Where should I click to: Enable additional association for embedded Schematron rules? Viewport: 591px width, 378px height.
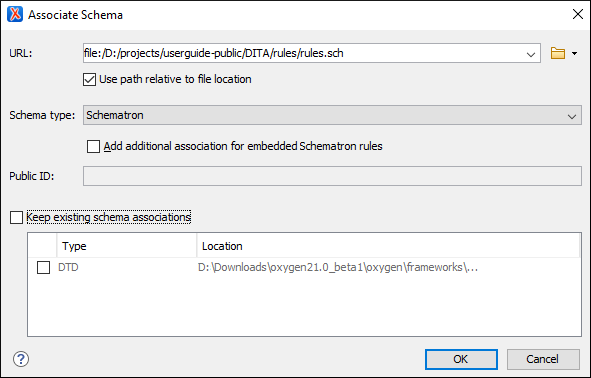pyautogui.click(x=93, y=146)
